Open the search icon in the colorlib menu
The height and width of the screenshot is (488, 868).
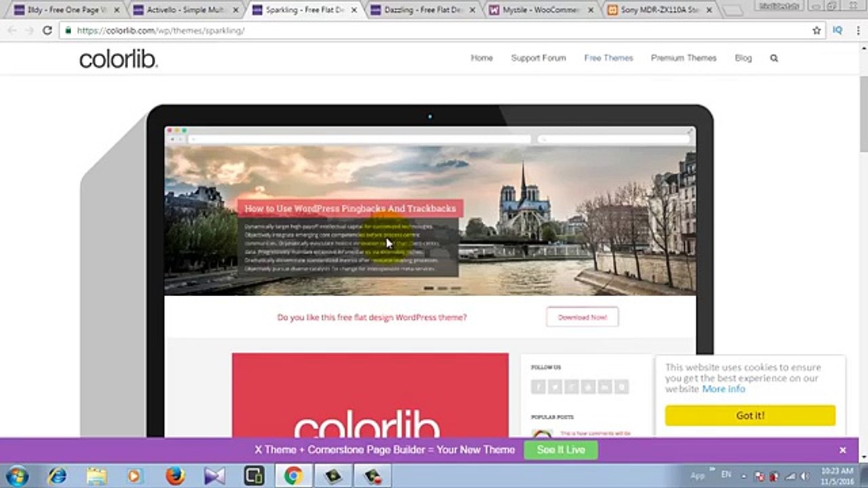pos(774,58)
